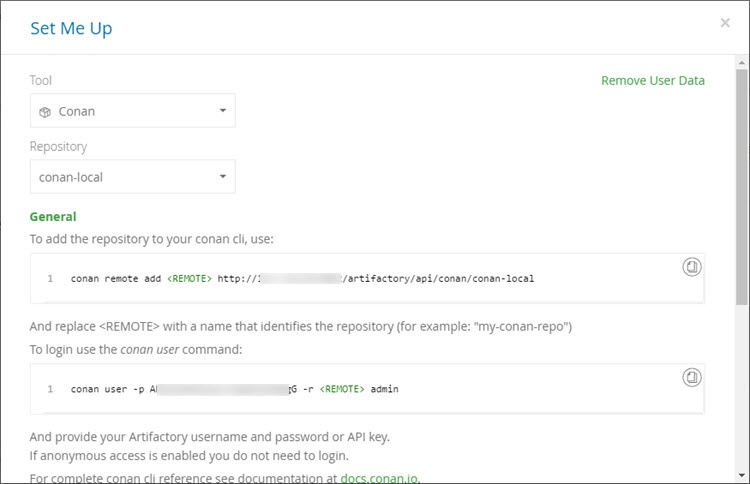Open the docs.conan.io documentation link
Image resolution: width=750 pixels, height=484 pixels.
[x=380, y=478]
